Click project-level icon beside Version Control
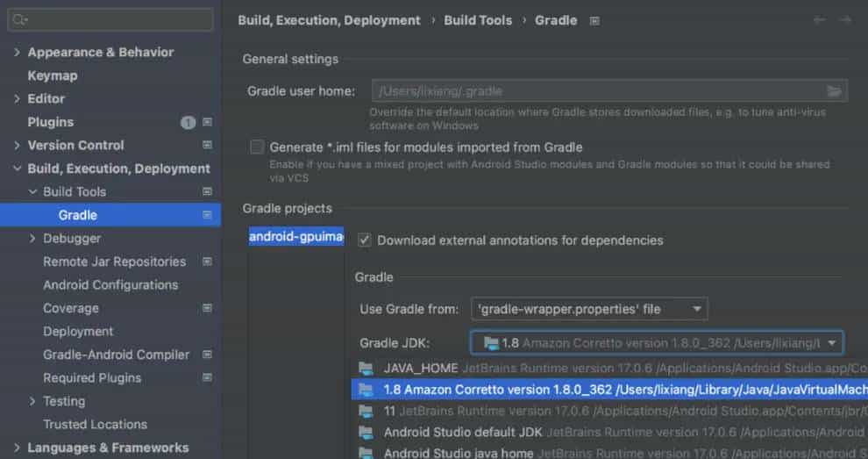The image size is (868, 459). pos(207,145)
